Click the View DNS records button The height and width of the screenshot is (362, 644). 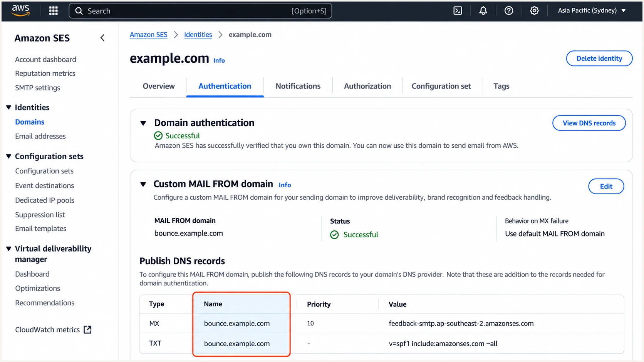[589, 123]
